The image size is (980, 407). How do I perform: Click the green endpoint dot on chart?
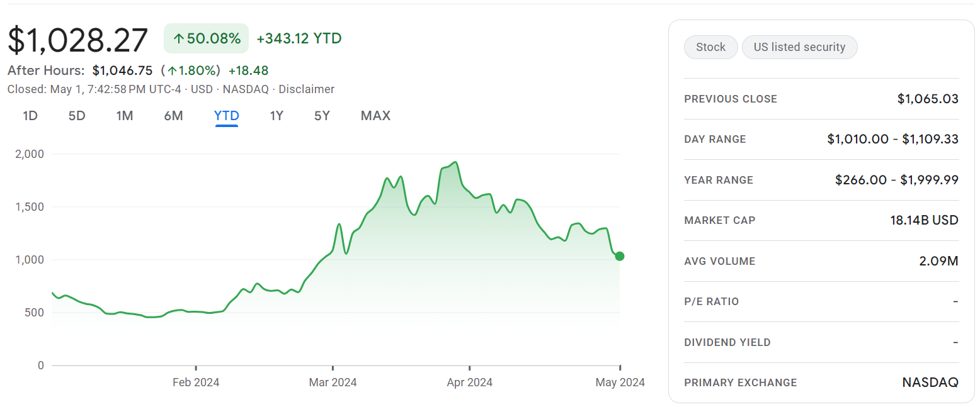pyautogui.click(x=620, y=256)
